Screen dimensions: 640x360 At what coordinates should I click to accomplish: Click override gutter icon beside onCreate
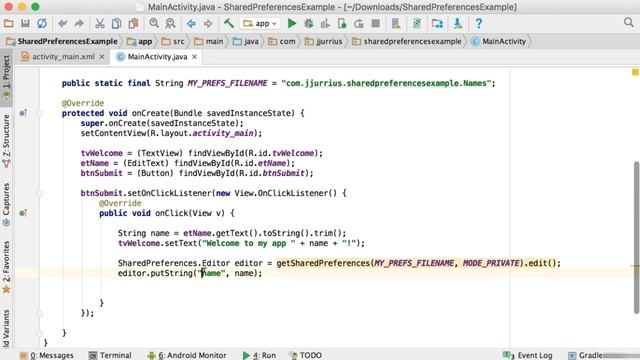point(23,113)
